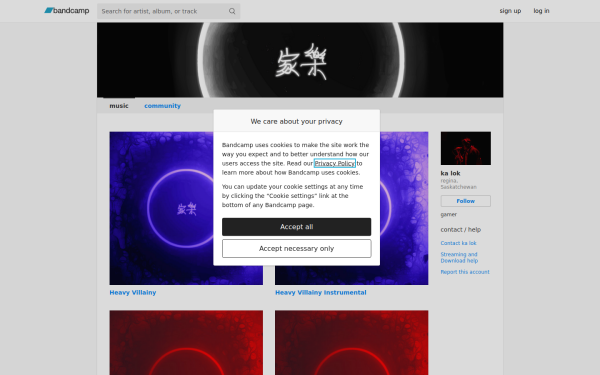Click the header banner image
Image resolution: width=600 pixels, height=375 pixels.
coord(300,60)
